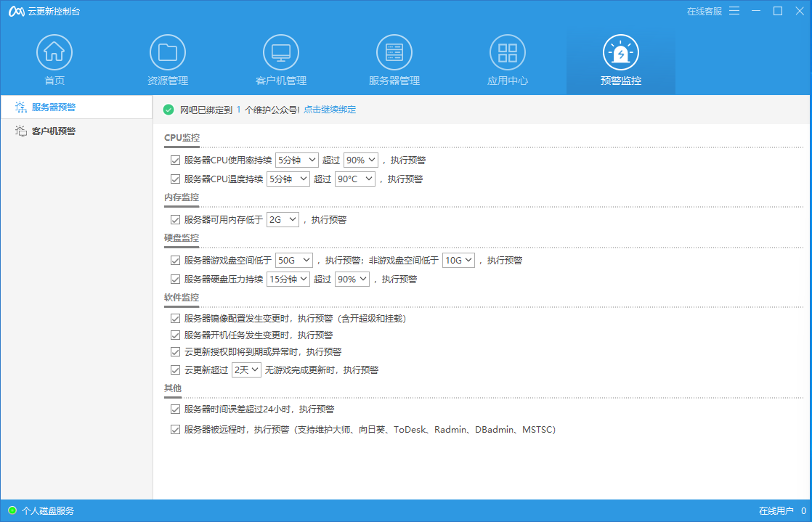Open the 资源管理 folder icon
The width and height of the screenshot is (812, 522).
[x=168, y=51]
